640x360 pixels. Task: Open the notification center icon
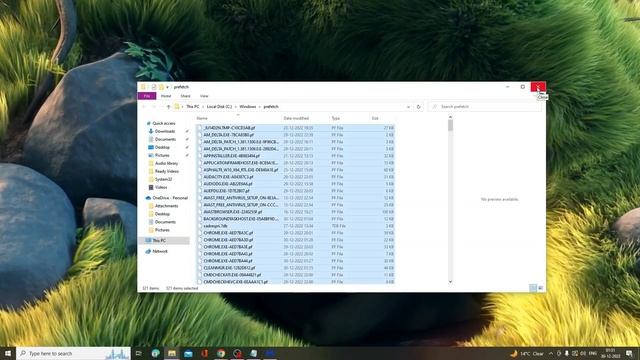tap(629, 353)
